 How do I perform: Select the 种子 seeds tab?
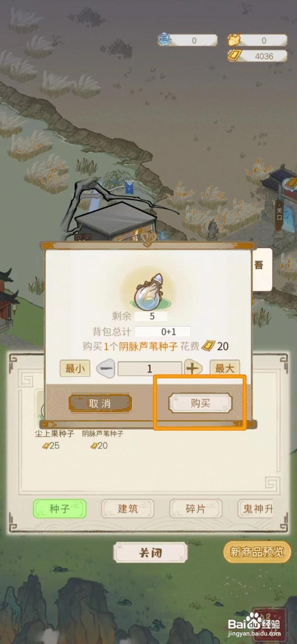(x=60, y=508)
